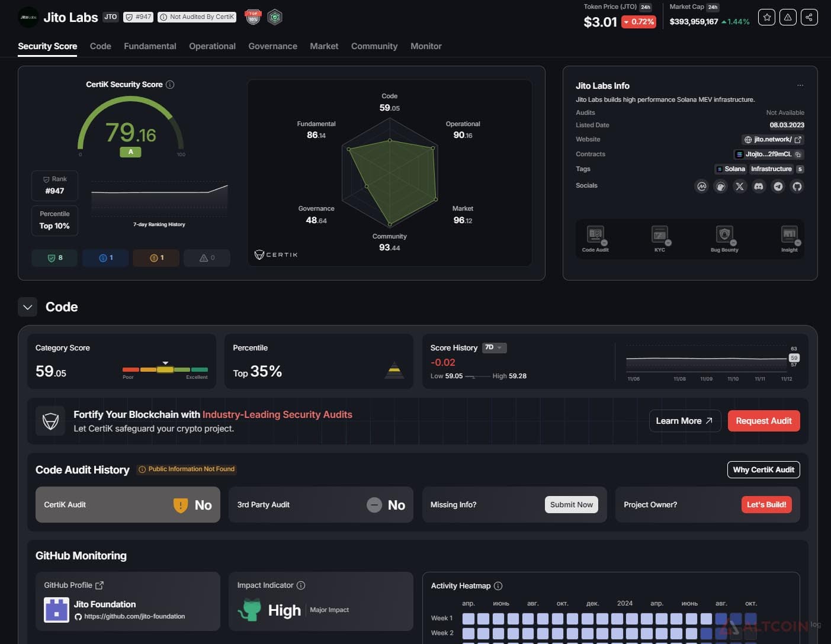The image size is (831, 644).
Task: Open the Telegram social icon
Action: click(x=778, y=186)
